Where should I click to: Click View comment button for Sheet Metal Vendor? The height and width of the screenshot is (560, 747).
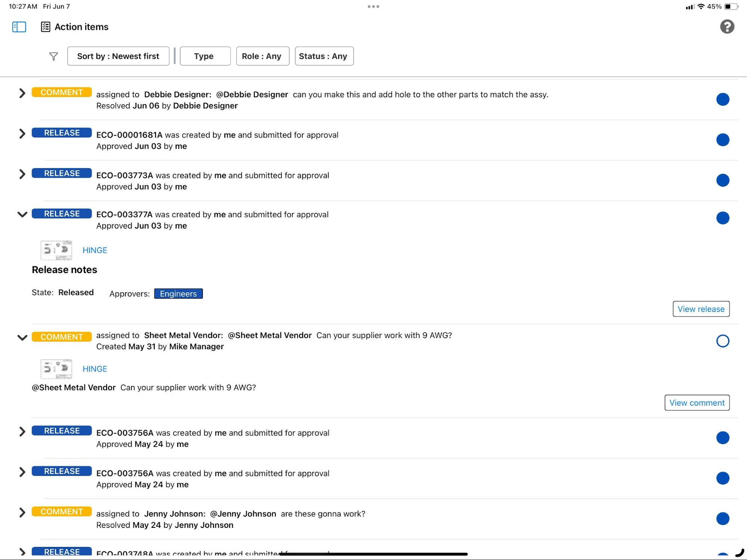coord(697,402)
